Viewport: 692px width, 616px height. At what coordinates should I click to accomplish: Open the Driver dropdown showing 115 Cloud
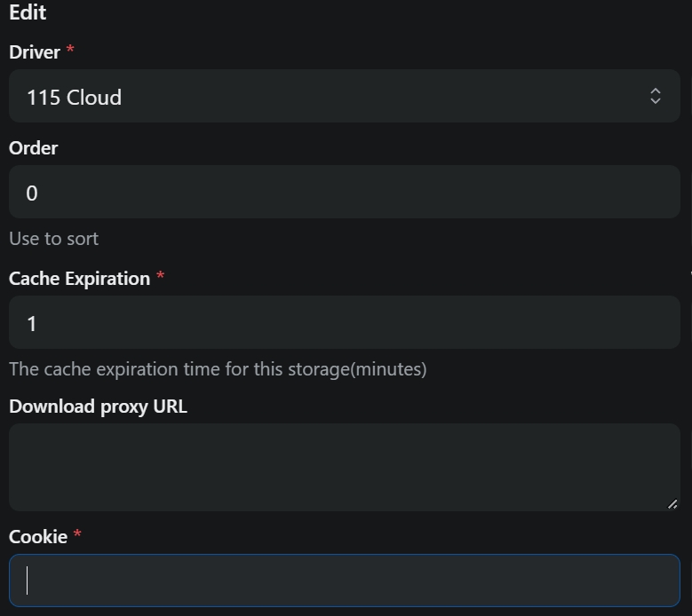(345, 96)
